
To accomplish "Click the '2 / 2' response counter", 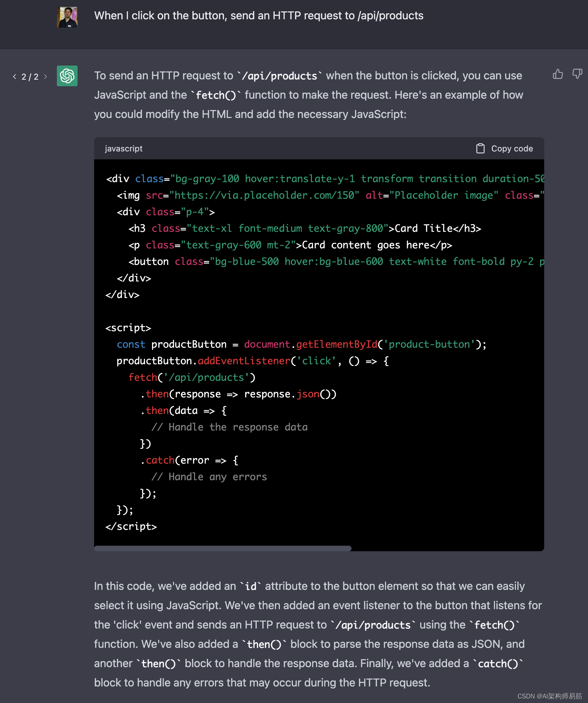I will coord(30,77).
